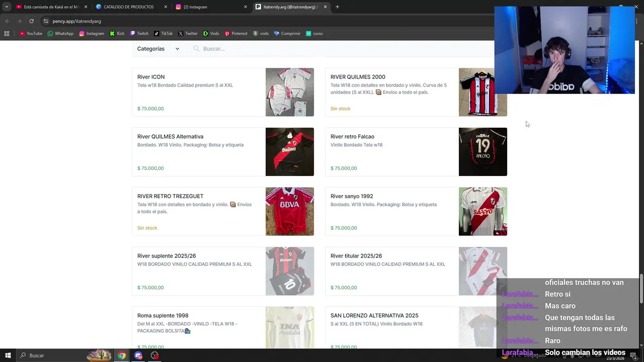644x362 pixels.
Task: Open the TikTok bookmark
Action: 164,34
